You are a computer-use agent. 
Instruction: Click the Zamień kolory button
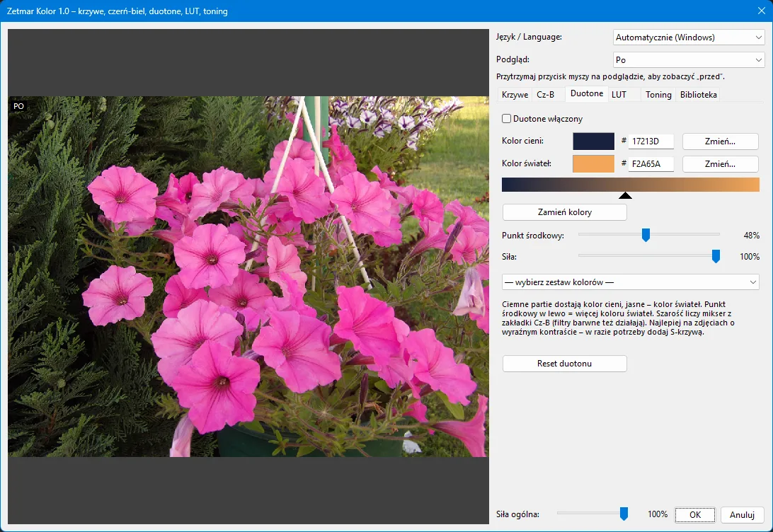pos(564,212)
